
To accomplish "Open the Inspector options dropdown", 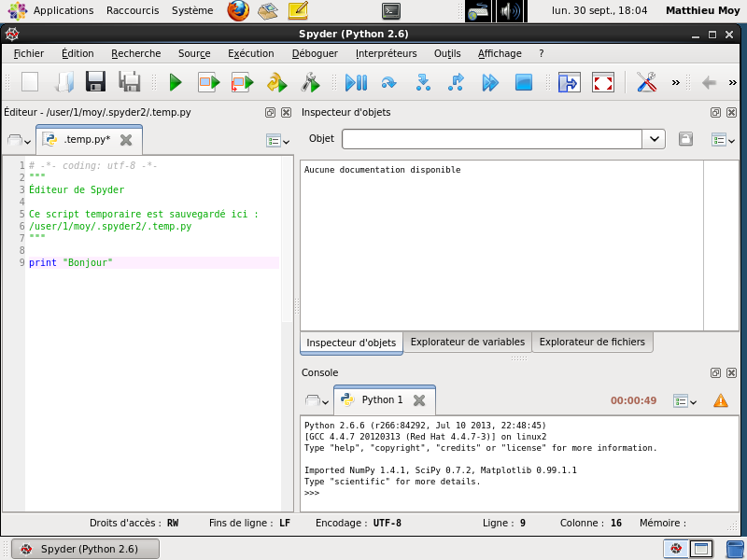I will click(723, 141).
